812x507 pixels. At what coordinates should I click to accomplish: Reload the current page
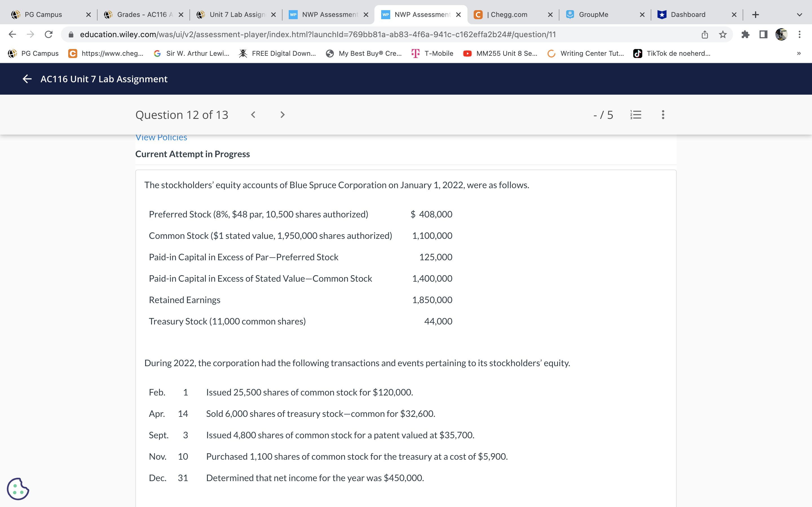49,35
